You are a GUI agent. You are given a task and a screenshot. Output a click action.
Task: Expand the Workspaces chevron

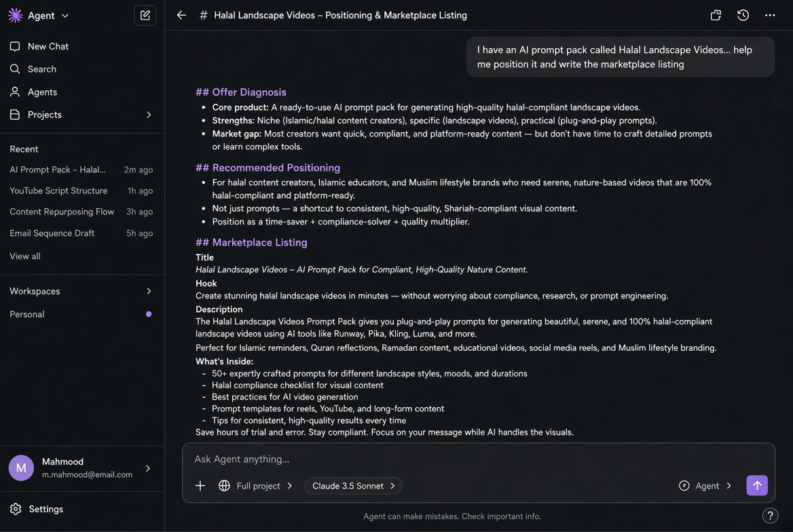point(149,291)
